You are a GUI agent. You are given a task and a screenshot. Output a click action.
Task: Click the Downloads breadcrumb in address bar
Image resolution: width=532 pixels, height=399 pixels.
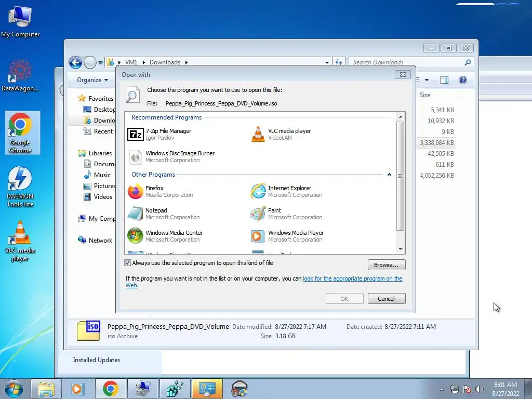pyautogui.click(x=165, y=62)
